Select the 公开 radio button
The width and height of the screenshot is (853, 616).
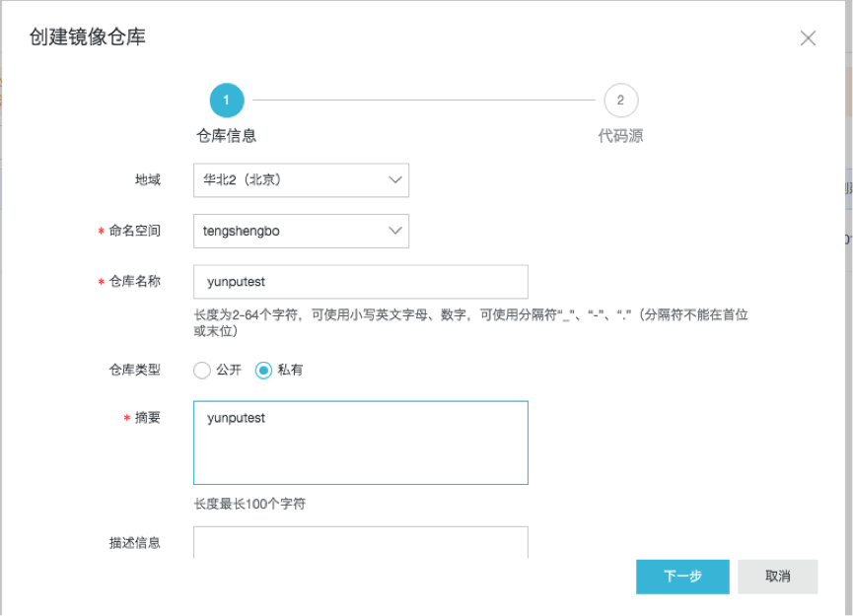(x=202, y=371)
